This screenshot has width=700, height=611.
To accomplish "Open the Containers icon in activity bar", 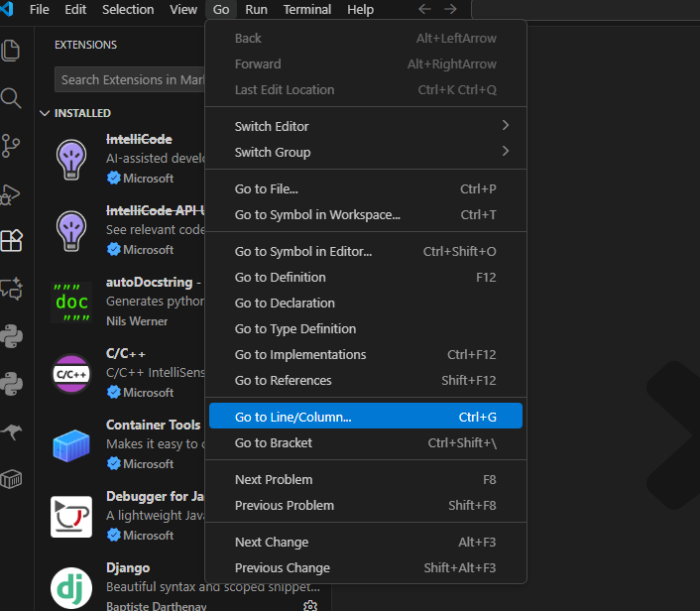I will click(11, 479).
